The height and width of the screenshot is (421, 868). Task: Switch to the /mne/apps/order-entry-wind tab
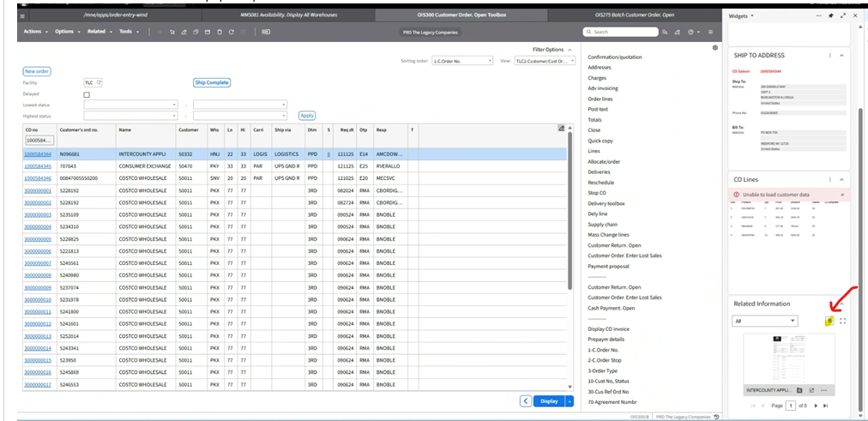116,15
